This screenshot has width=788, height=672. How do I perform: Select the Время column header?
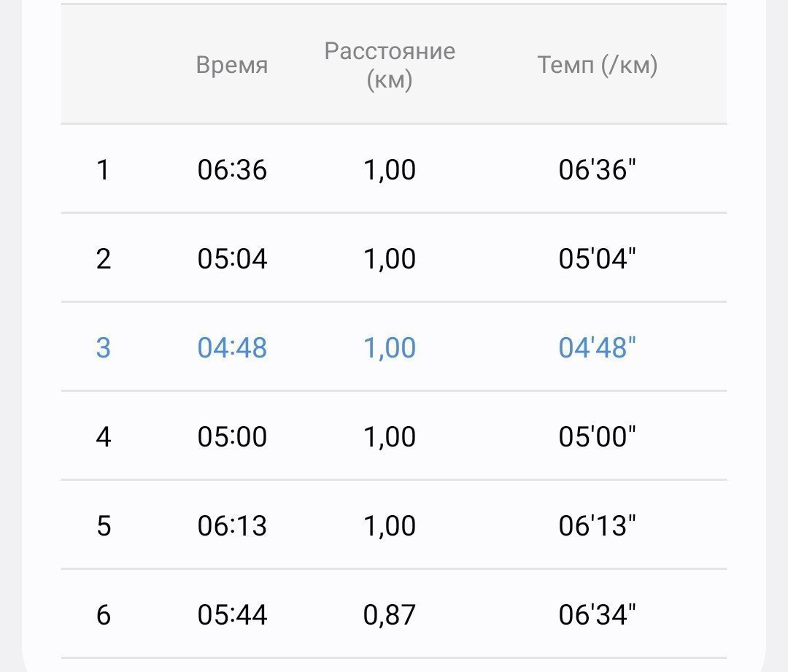pyautogui.click(x=232, y=66)
